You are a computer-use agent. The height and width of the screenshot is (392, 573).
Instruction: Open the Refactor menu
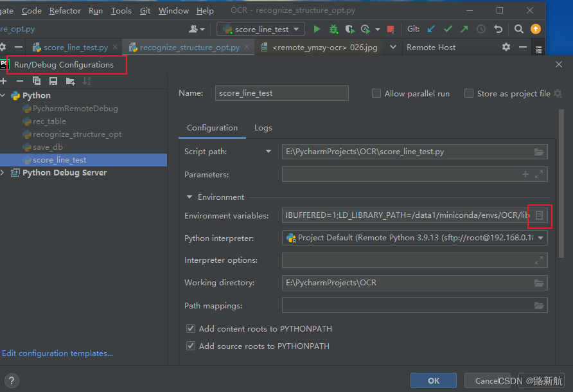65,11
